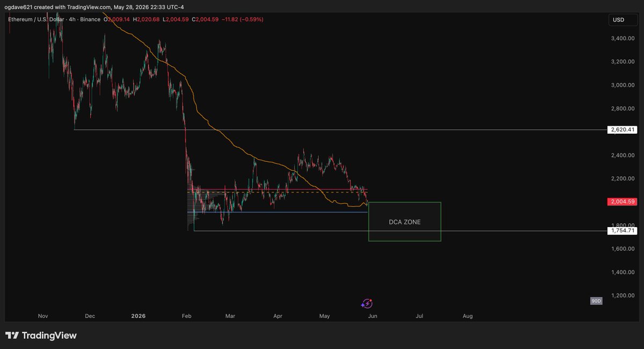The height and width of the screenshot is (349, 644).
Task: Click the 2026 year label on time axis
Action: 139,316
